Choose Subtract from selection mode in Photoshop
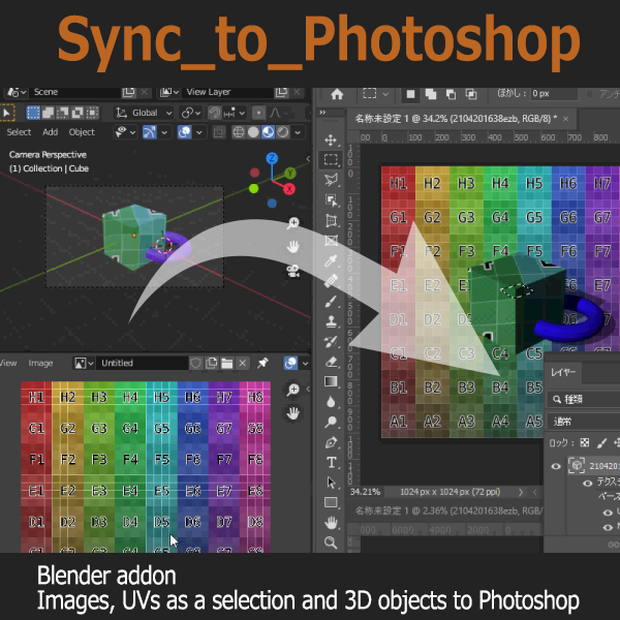 coord(451,94)
